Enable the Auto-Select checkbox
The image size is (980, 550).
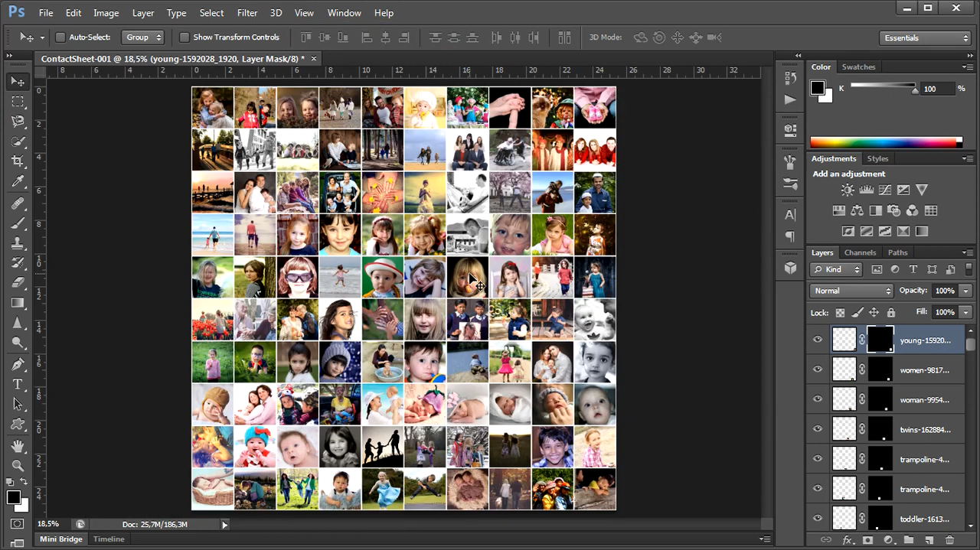(x=60, y=37)
